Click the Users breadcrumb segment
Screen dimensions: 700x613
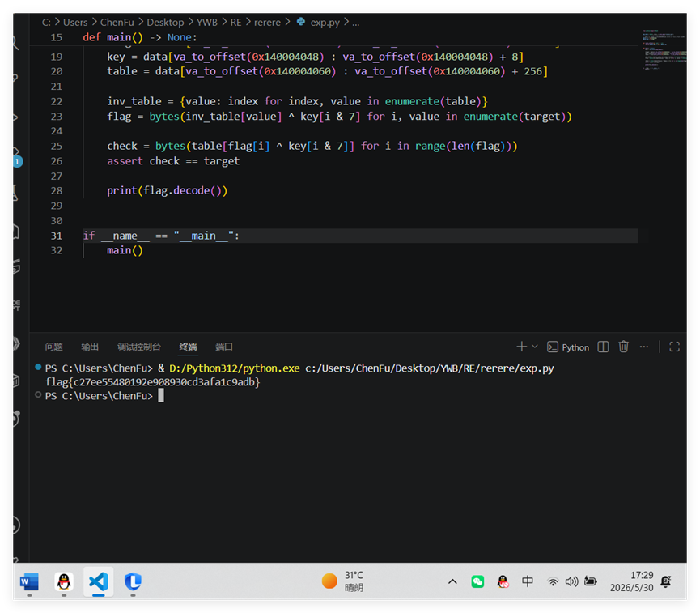tap(75, 23)
